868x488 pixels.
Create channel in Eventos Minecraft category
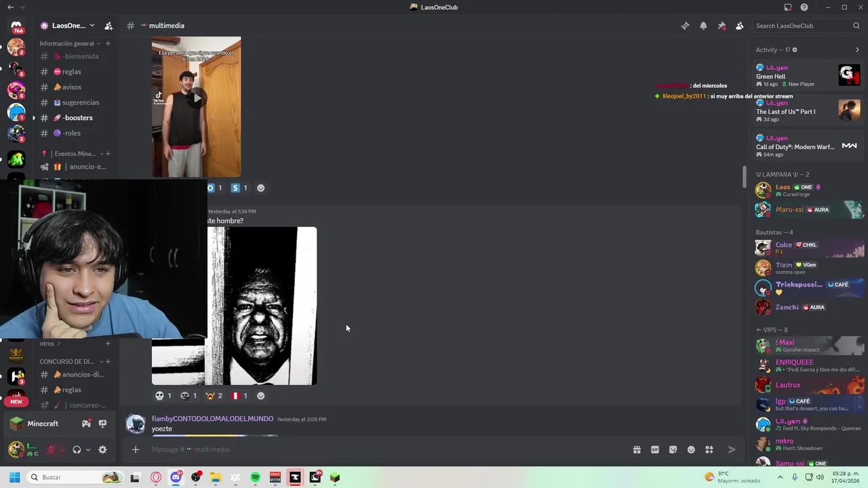pos(108,154)
